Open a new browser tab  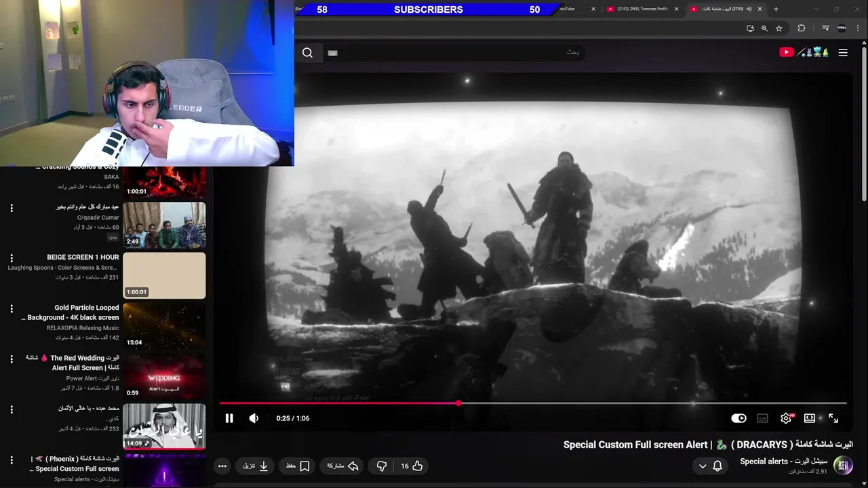776,9
